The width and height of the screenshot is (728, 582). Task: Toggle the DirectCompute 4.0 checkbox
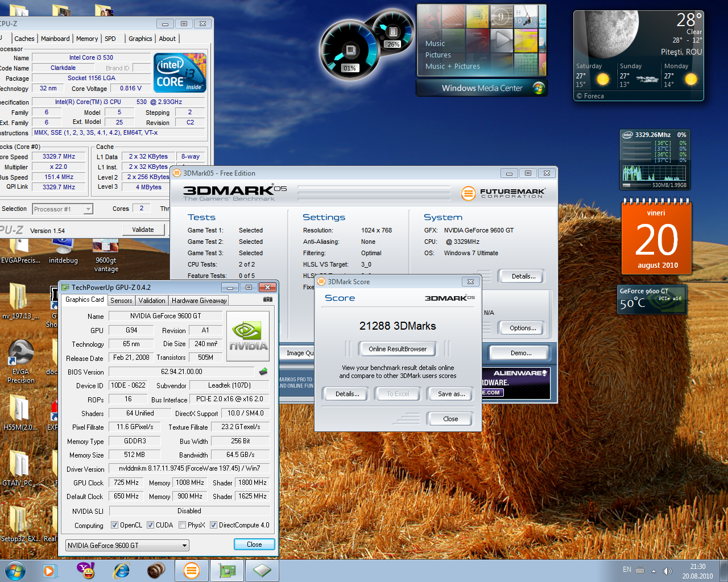tap(213, 525)
